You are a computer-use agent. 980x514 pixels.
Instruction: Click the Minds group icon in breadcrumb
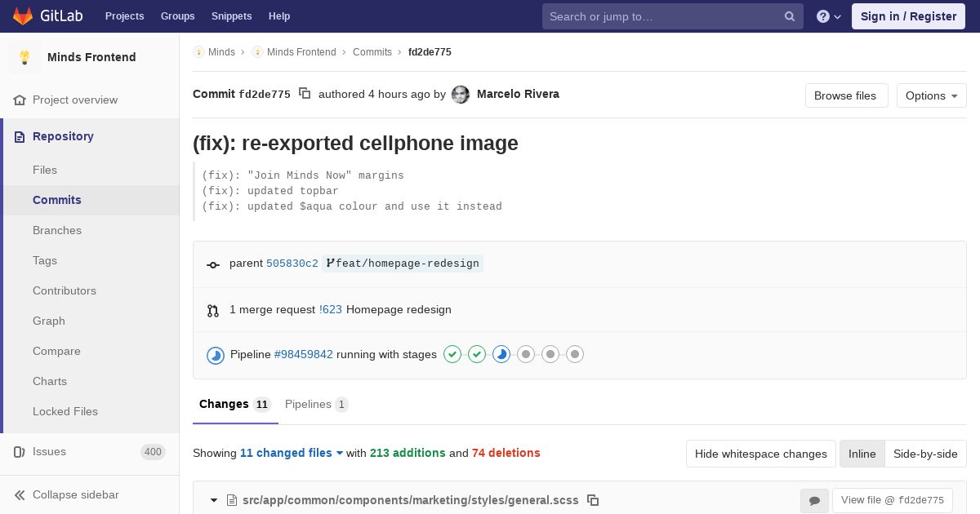198,52
